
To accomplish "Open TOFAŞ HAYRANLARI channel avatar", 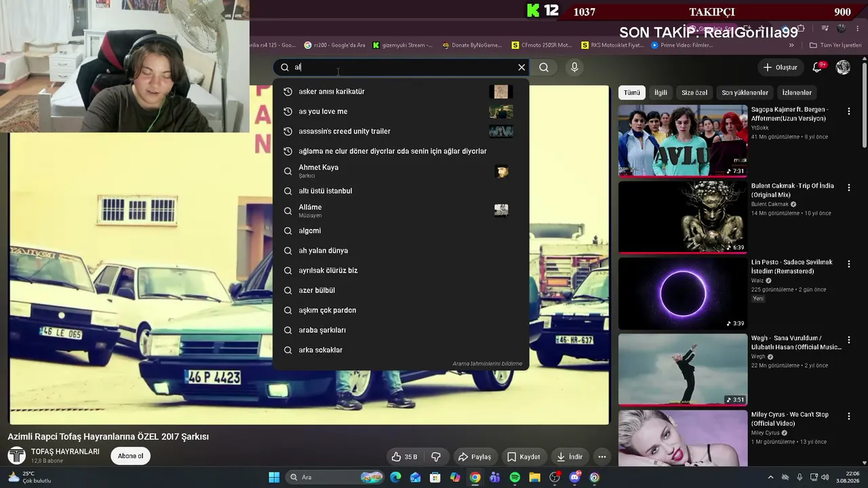I will point(17,456).
